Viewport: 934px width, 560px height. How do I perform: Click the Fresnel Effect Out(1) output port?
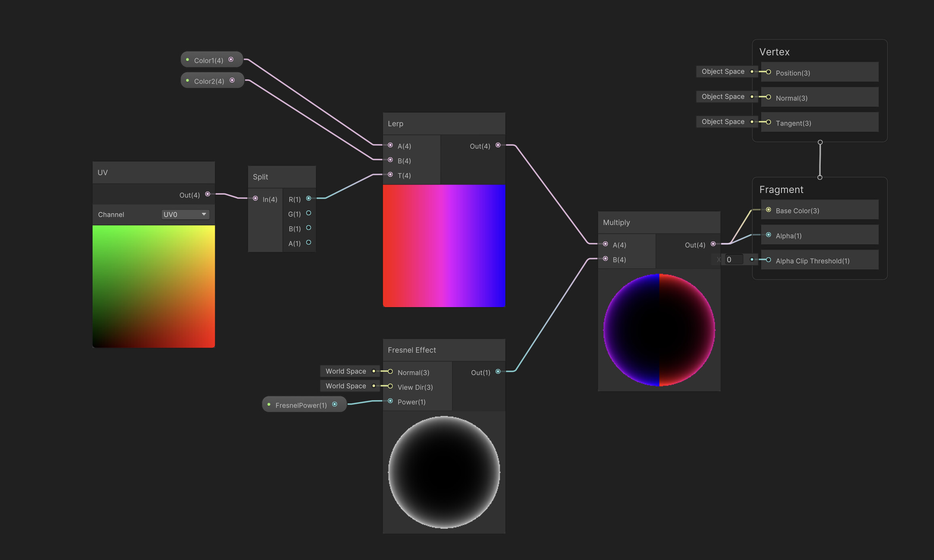tap(498, 371)
